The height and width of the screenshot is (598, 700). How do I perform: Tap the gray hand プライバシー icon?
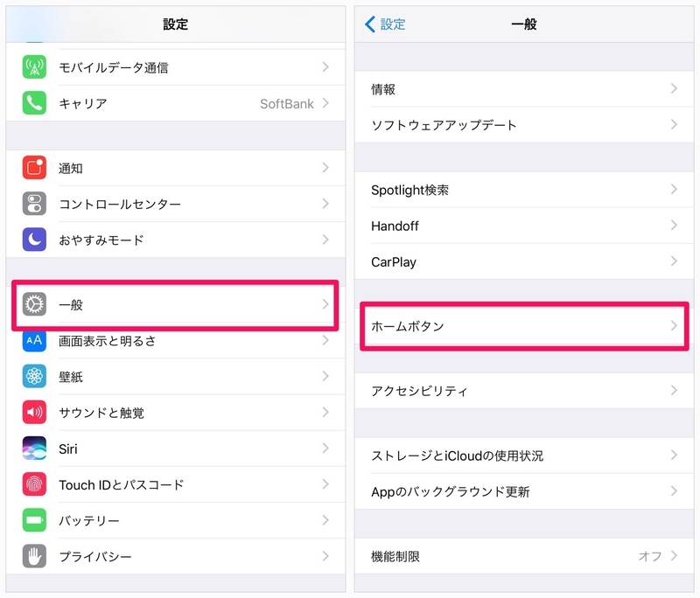click(34, 556)
